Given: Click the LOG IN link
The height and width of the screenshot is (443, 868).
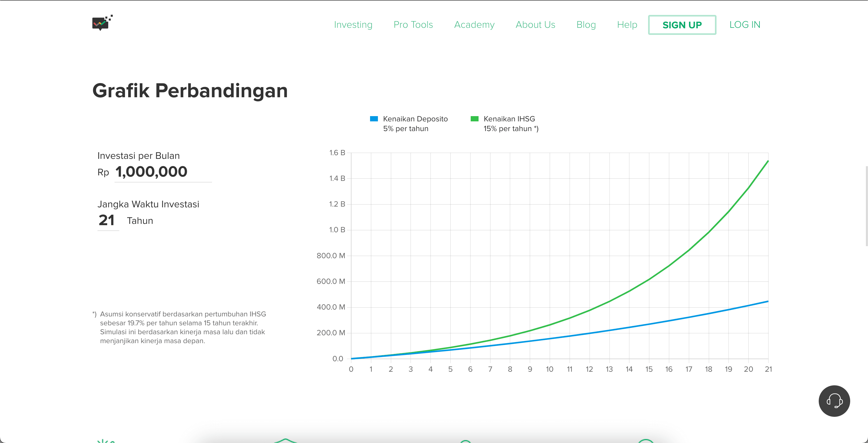Looking at the screenshot, I should [744, 25].
